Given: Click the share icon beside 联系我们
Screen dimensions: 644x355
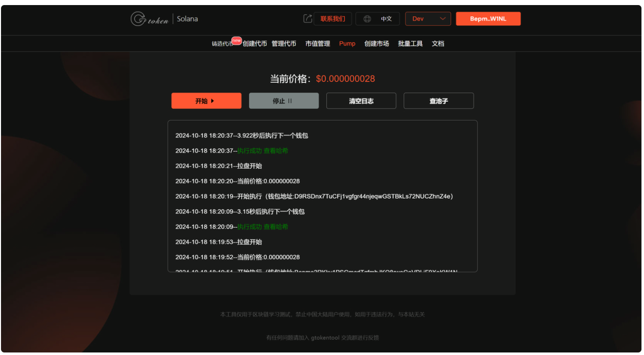Looking at the screenshot, I should (x=307, y=19).
